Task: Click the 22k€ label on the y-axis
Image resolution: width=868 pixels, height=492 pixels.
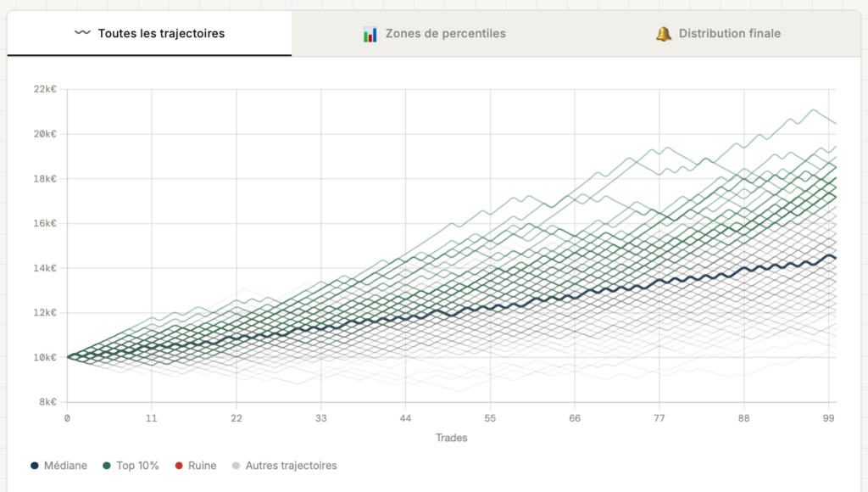Action: click(44, 89)
